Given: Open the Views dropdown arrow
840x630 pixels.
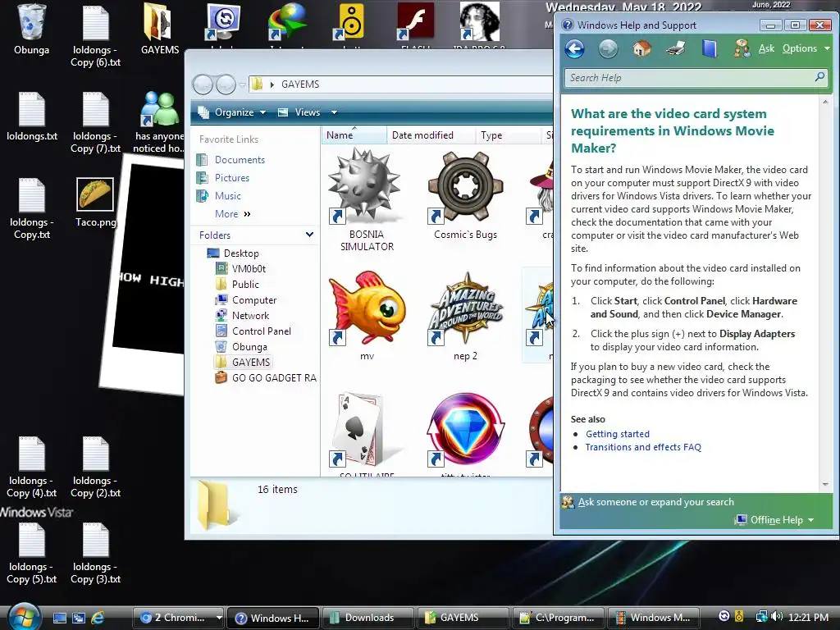Looking at the screenshot, I should coord(334,112).
